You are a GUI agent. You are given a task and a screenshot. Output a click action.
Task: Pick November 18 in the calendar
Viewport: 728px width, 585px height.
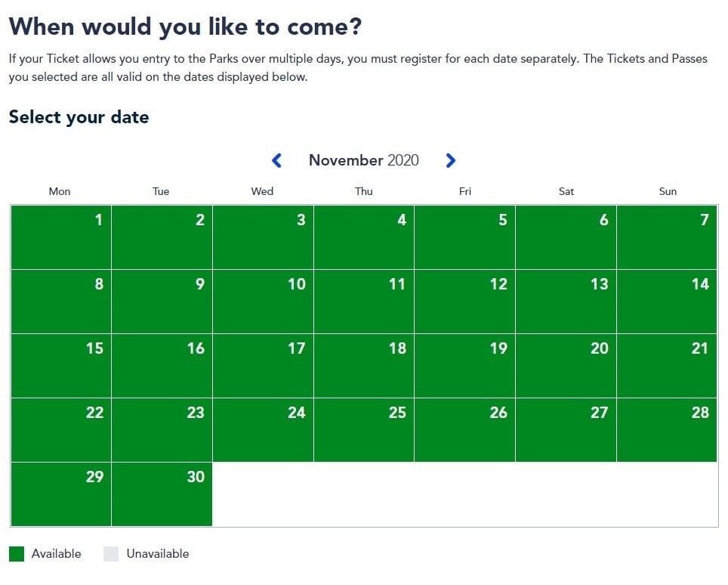(364, 366)
